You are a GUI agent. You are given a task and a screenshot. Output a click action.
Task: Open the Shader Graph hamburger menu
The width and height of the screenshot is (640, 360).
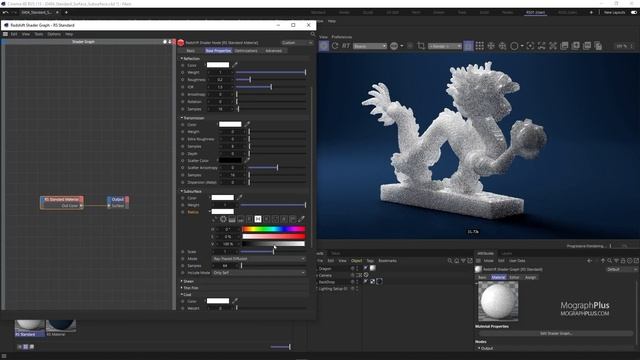[5, 34]
